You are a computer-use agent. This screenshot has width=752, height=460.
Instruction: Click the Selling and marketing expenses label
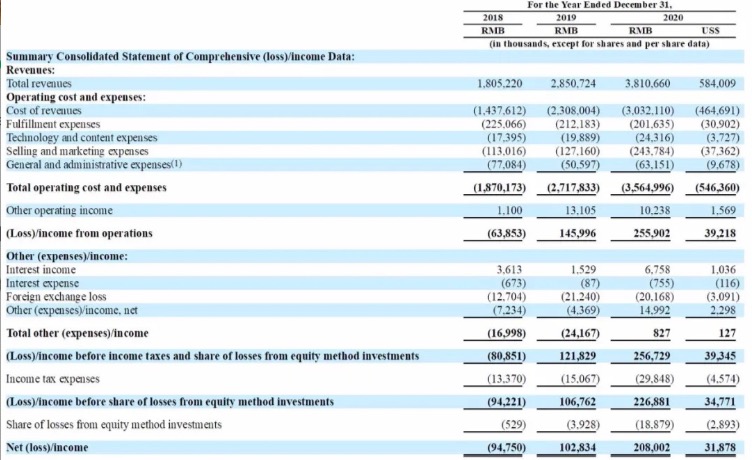pos(70,150)
